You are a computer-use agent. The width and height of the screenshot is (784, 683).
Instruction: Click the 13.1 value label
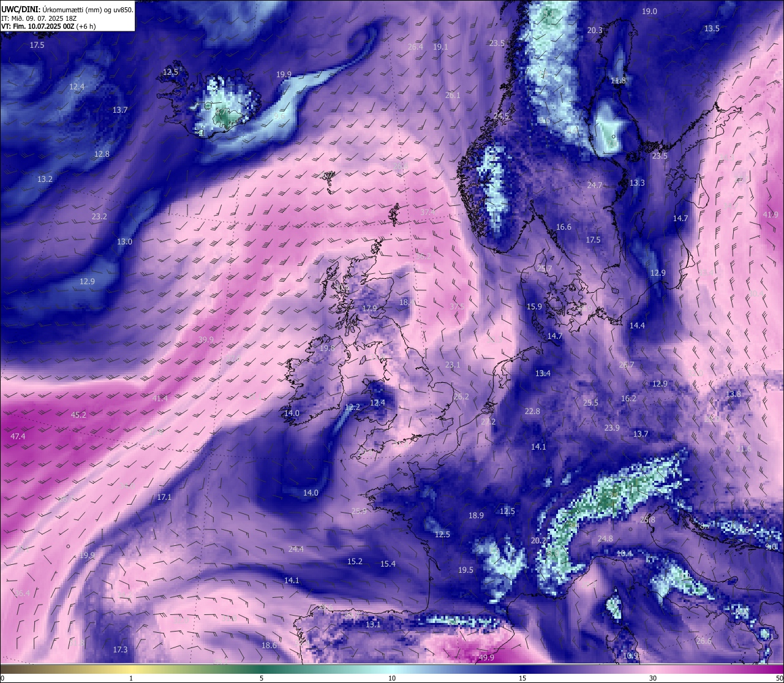tap(373, 624)
